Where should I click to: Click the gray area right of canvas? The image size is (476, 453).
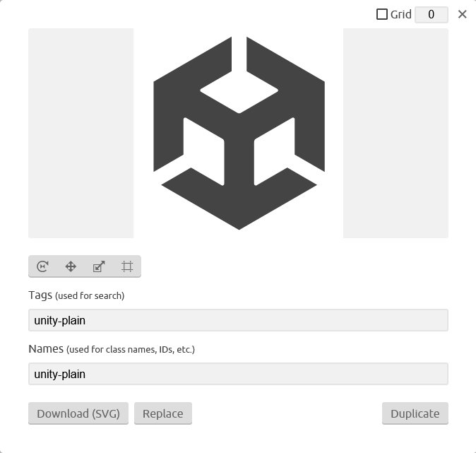[395, 133]
